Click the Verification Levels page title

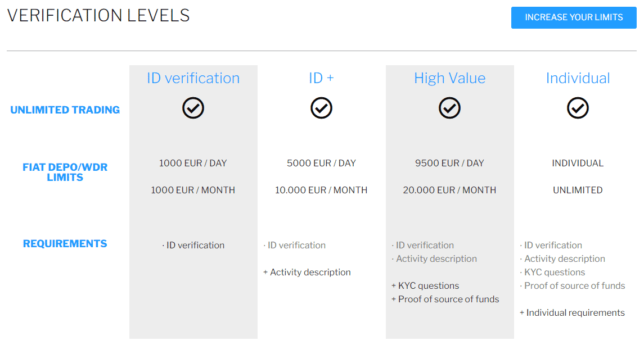pos(98,16)
